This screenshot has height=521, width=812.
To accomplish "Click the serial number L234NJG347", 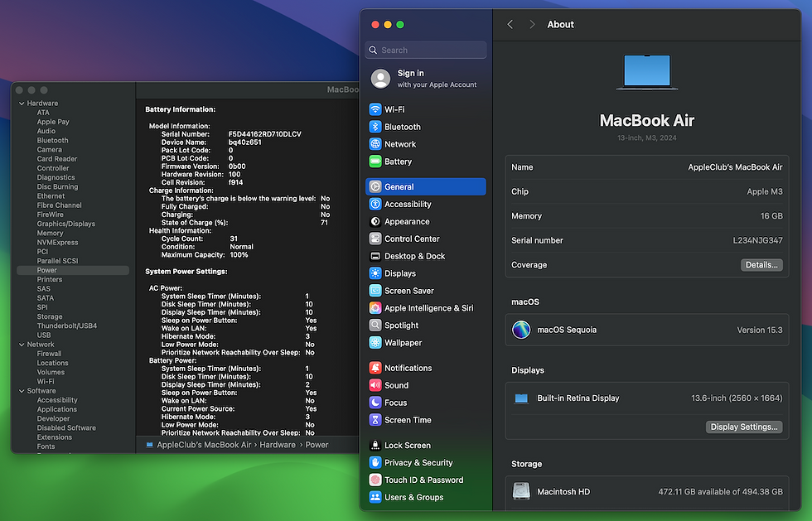I will pos(757,240).
